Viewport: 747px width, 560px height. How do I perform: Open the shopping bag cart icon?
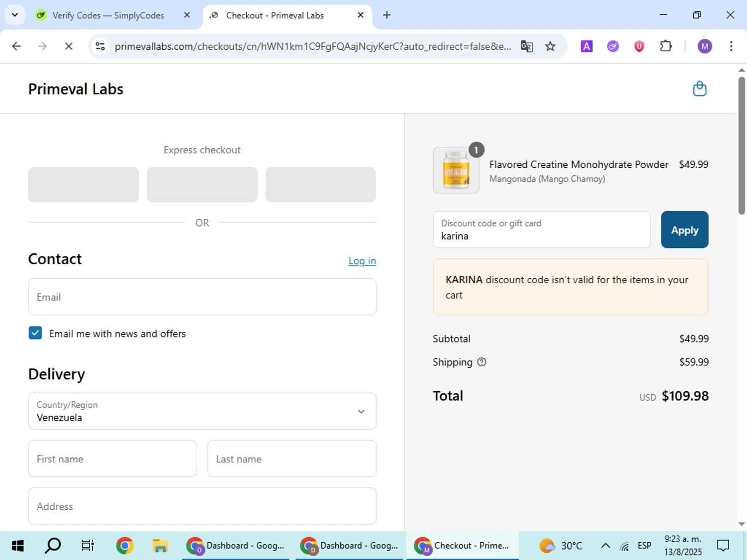(x=700, y=89)
